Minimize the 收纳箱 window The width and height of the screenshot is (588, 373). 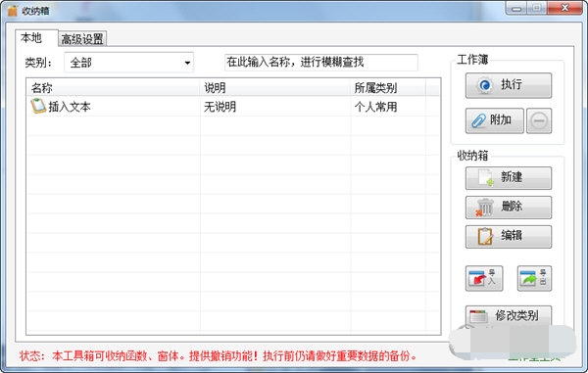516,8
